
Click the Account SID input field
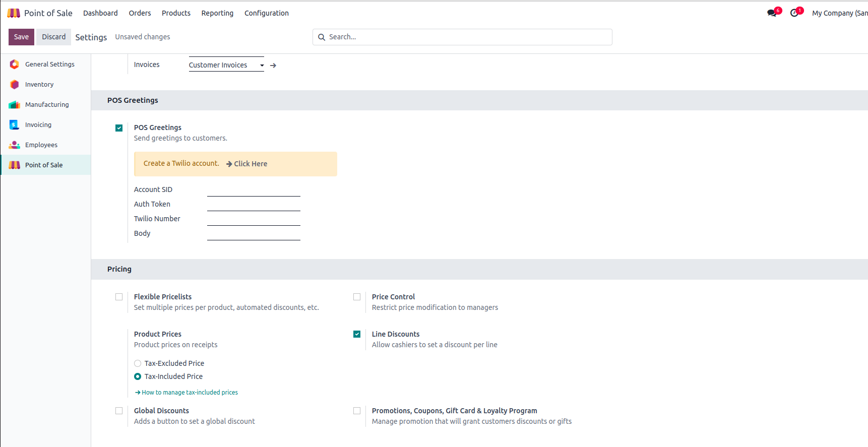(254, 190)
